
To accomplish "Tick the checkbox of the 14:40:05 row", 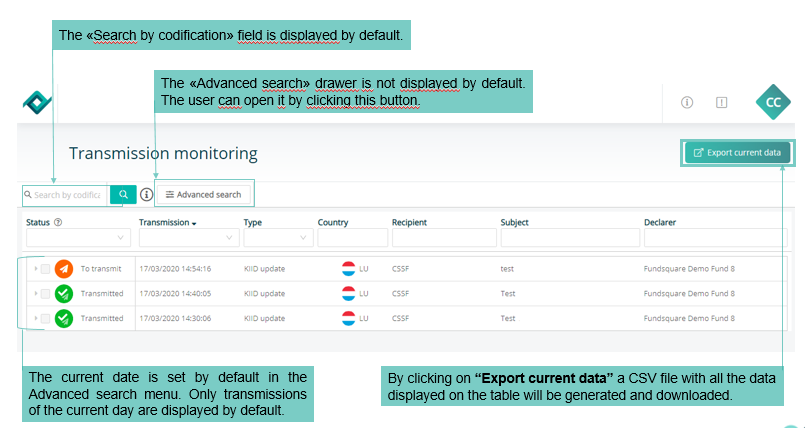I will coord(45,294).
